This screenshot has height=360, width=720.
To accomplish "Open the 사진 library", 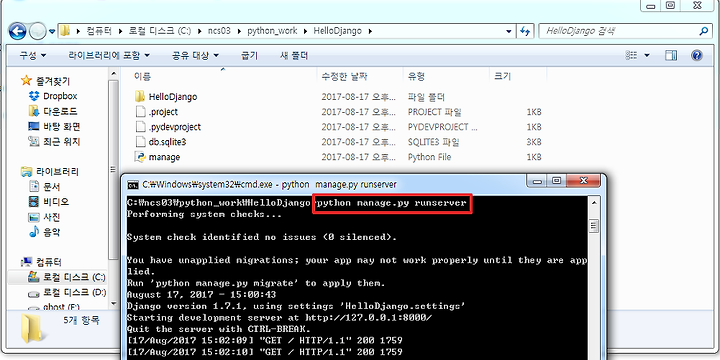I will coord(51,217).
